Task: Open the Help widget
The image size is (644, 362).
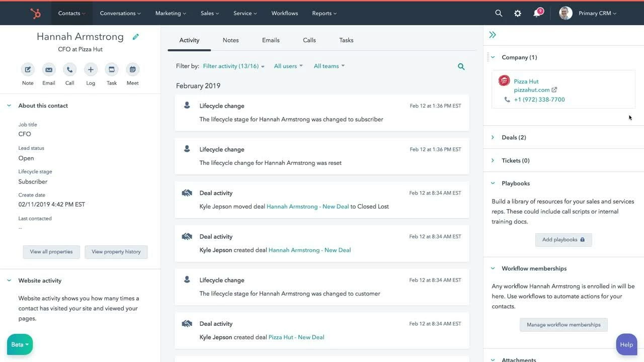Action: click(626, 344)
